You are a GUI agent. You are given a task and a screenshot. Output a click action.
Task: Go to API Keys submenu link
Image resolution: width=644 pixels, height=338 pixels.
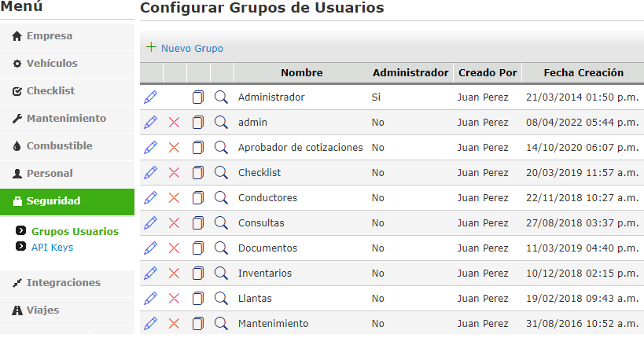[52, 248]
